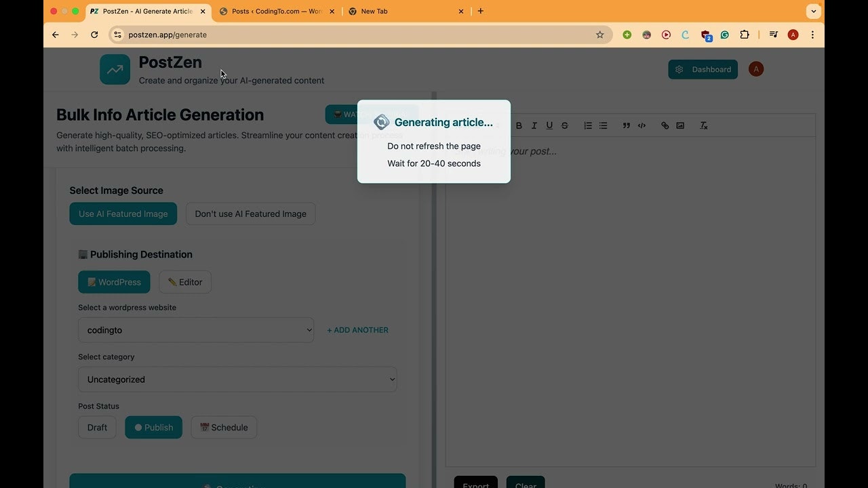The height and width of the screenshot is (488, 868).
Task: Open the user avatar in PostZen header
Action: tap(755, 69)
